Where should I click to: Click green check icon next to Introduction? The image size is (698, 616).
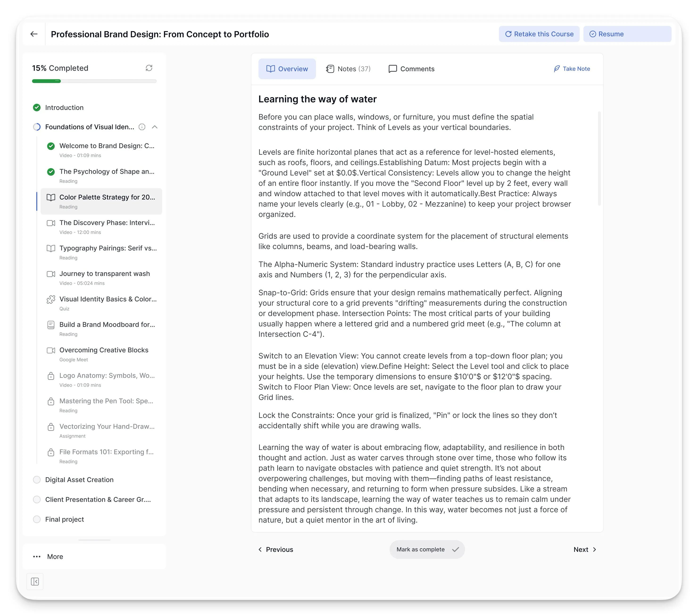(x=37, y=108)
